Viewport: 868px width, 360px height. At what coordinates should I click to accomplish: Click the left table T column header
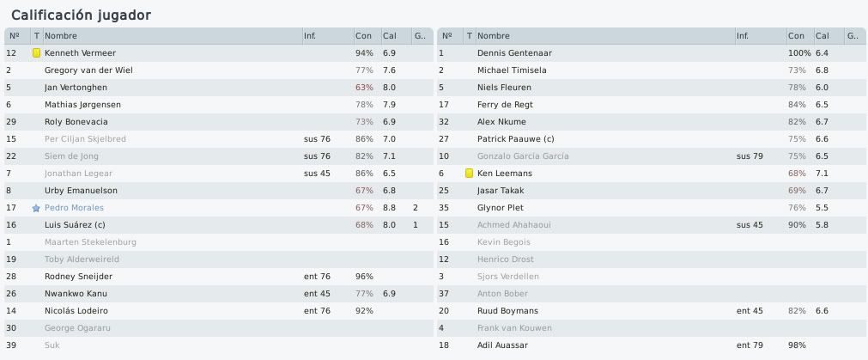pyautogui.click(x=37, y=36)
